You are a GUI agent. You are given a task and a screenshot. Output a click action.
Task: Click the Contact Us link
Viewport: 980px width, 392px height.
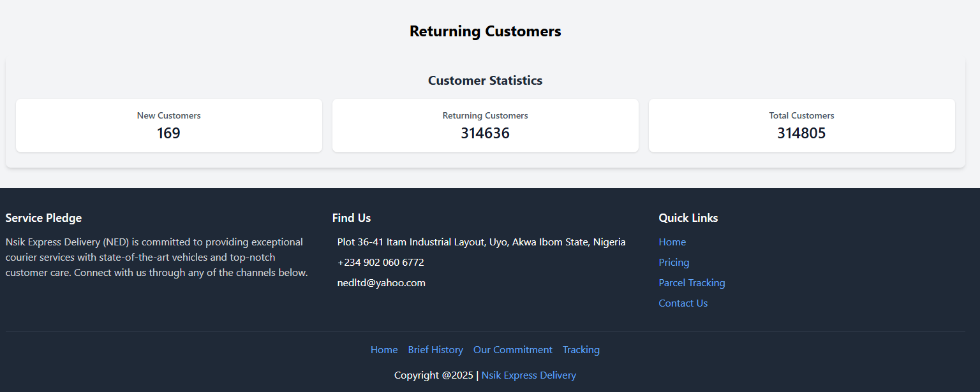(x=683, y=303)
